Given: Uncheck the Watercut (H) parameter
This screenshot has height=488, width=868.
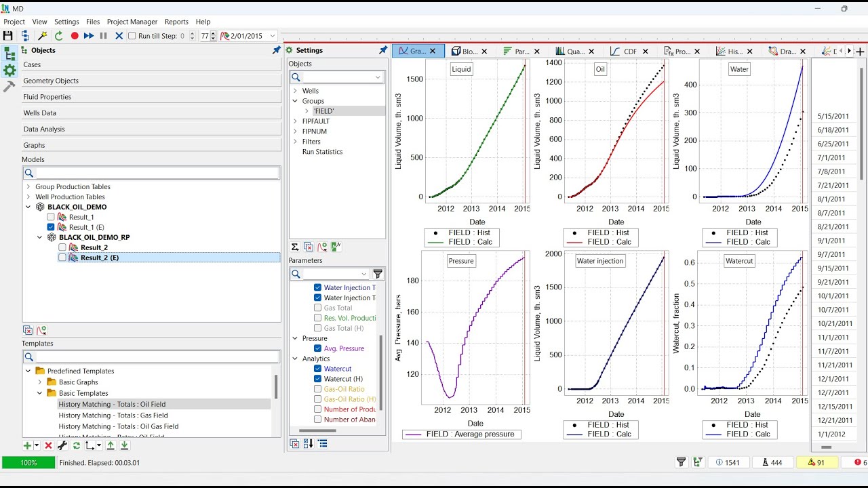Looking at the screenshot, I should tap(317, 379).
